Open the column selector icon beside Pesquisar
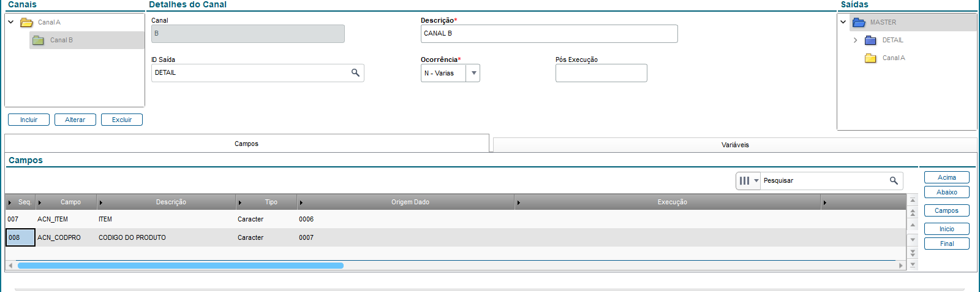This screenshot has width=980, height=292. pos(748,181)
